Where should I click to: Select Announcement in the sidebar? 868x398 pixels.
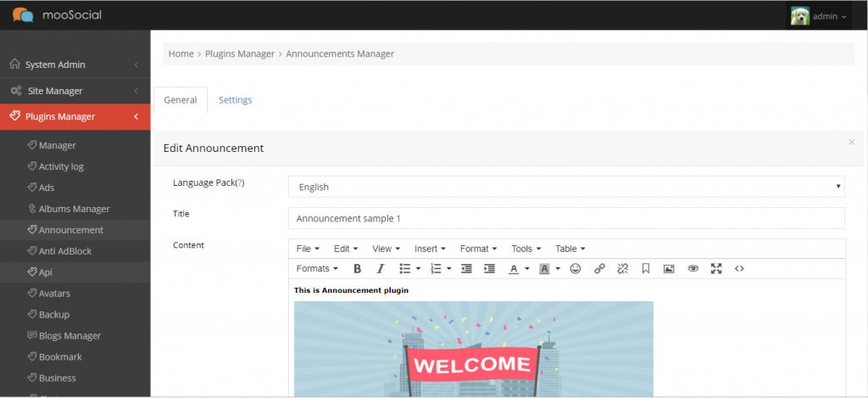(75, 230)
